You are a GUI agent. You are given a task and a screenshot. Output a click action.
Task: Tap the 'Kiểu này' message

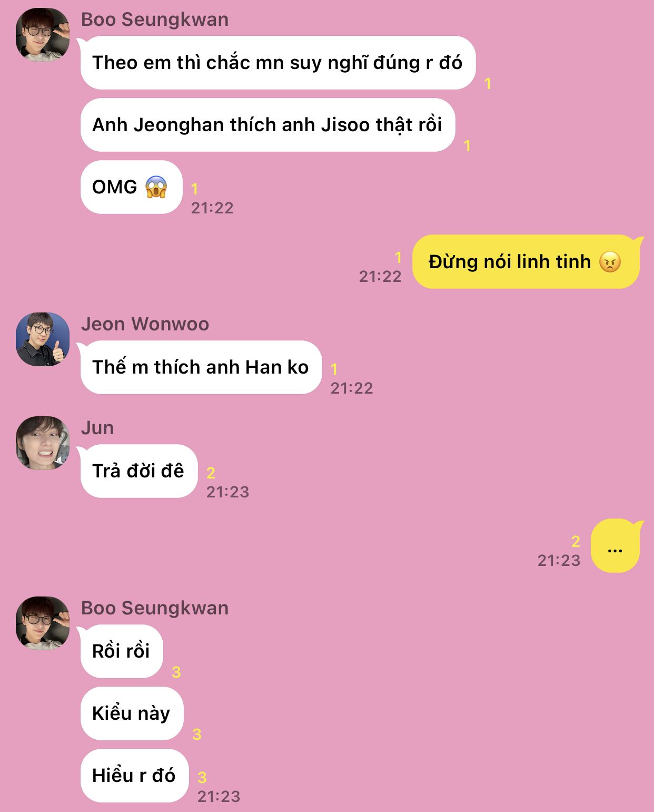tap(132, 713)
